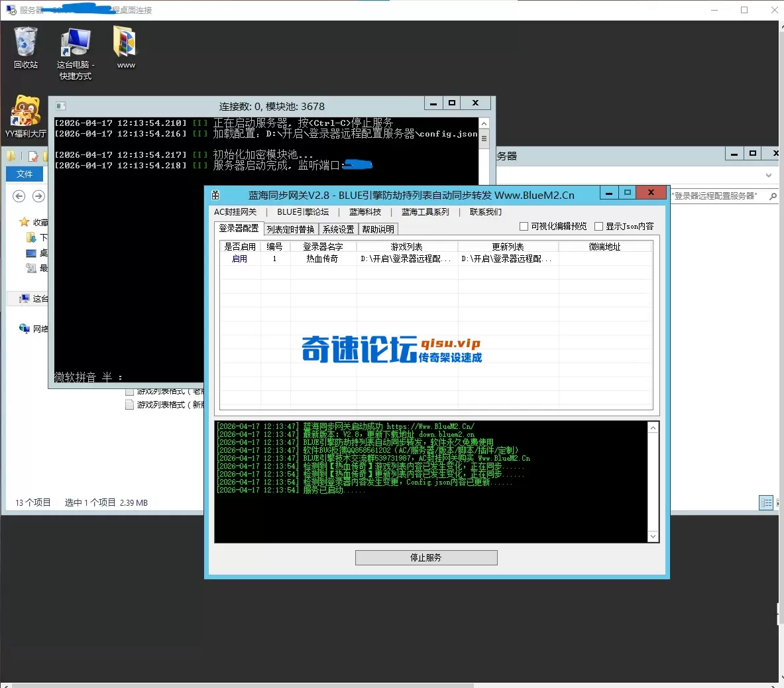Switch to the 系统设置 tab
Image resolution: width=784 pixels, height=688 pixels.
click(x=339, y=229)
